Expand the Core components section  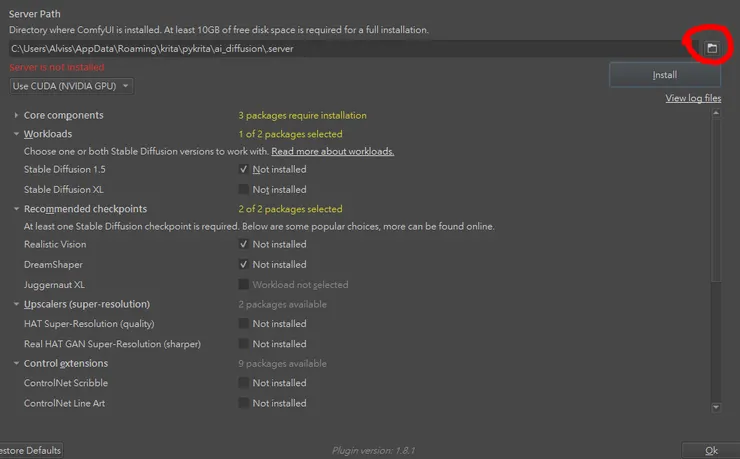tap(17, 116)
